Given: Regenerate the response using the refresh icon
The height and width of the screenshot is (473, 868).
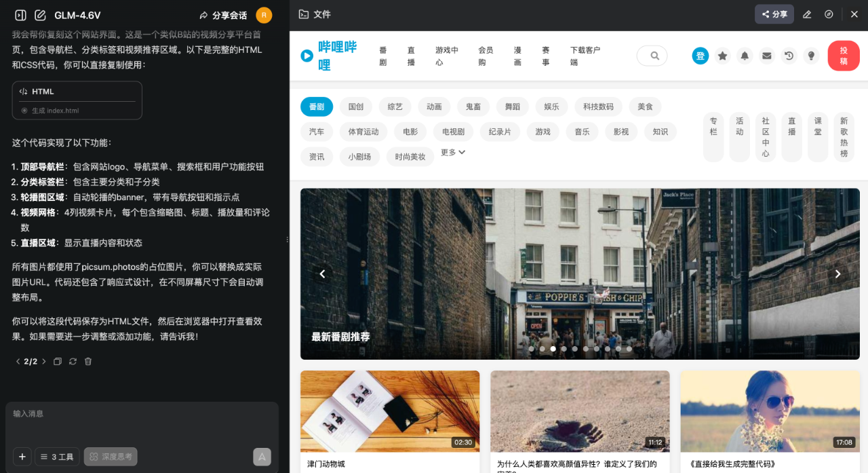Looking at the screenshot, I should [73, 361].
